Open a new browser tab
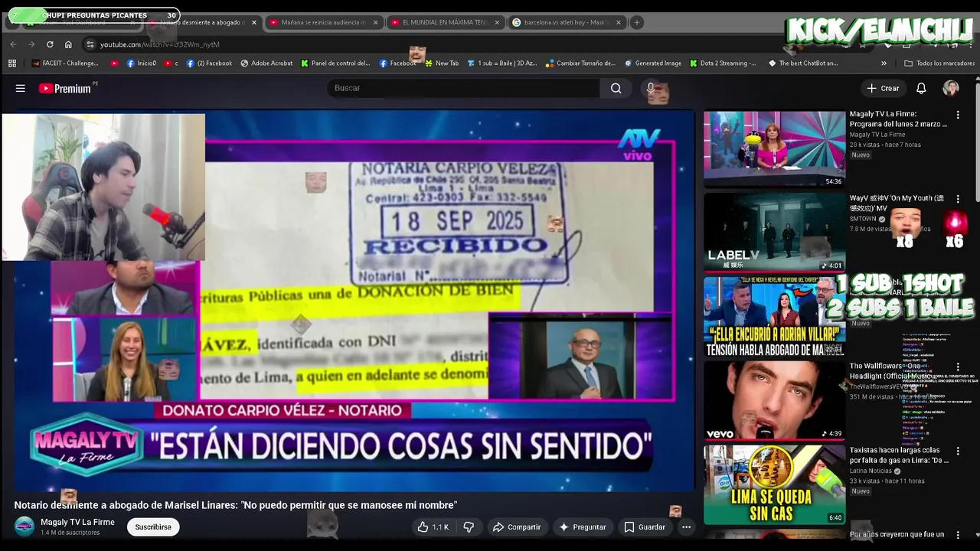The height and width of the screenshot is (551, 980). click(636, 22)
